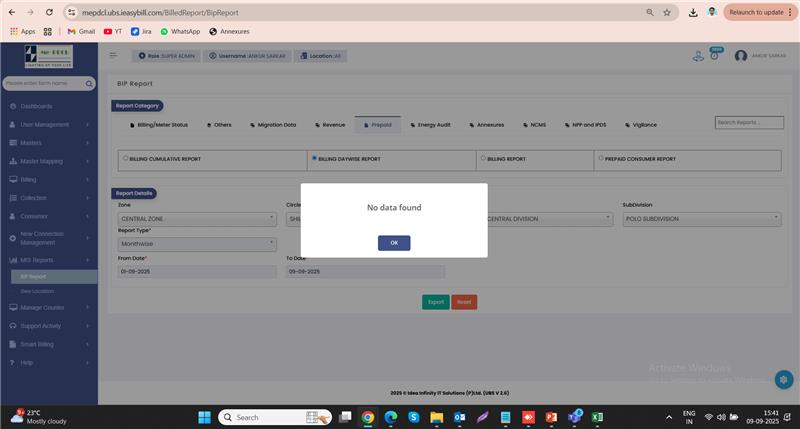Select the NPP and IPDS tab
Image resolution: width=800 pixels, height=429 pixels.
click(x=586, y=125)
